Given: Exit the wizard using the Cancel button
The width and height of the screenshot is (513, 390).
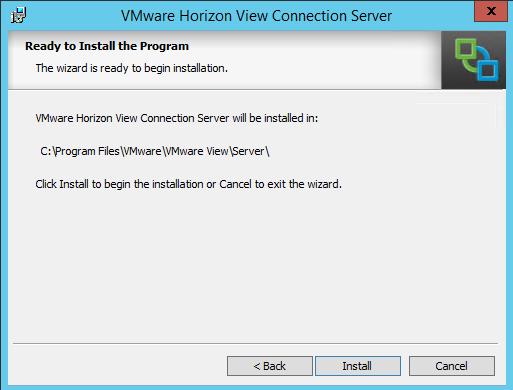Looking at the screenshot, I should tap(452, 366).
